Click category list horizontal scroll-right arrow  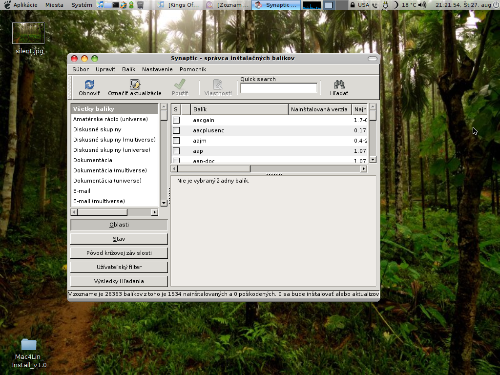[154, 212]
